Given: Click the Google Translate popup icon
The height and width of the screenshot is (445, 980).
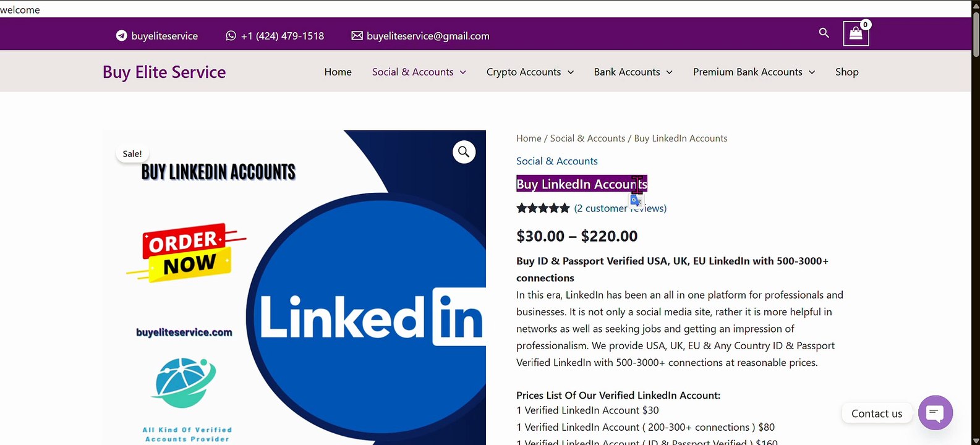Looking at the screenshot, I should [636, 201].
